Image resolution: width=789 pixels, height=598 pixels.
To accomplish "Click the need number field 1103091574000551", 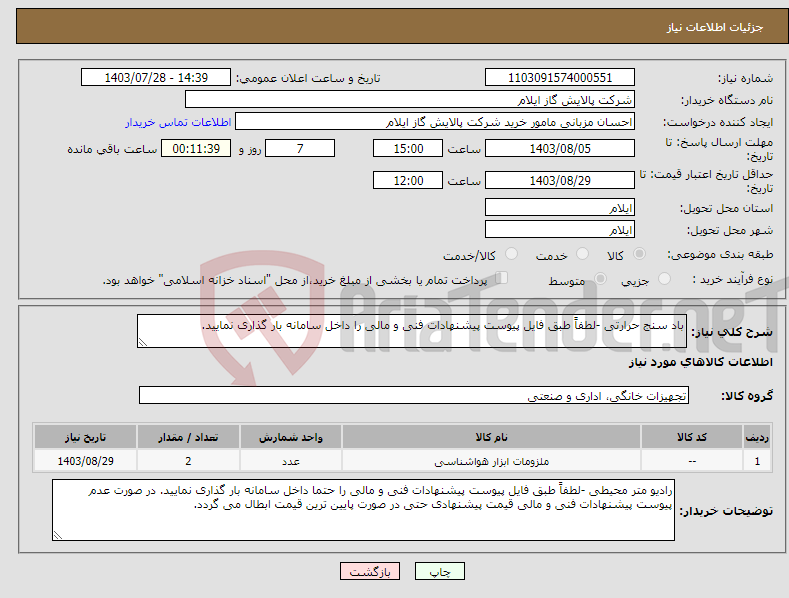I will tap(560, 78).
